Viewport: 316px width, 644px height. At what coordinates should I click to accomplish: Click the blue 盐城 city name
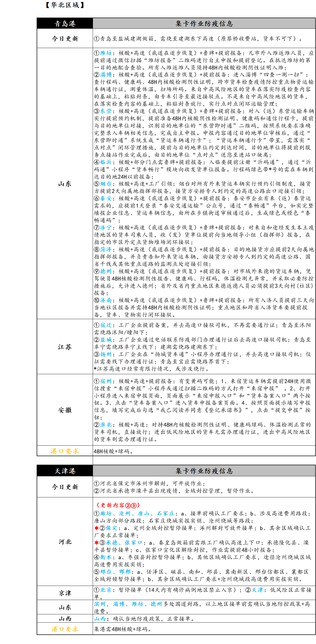pos(106,339)
